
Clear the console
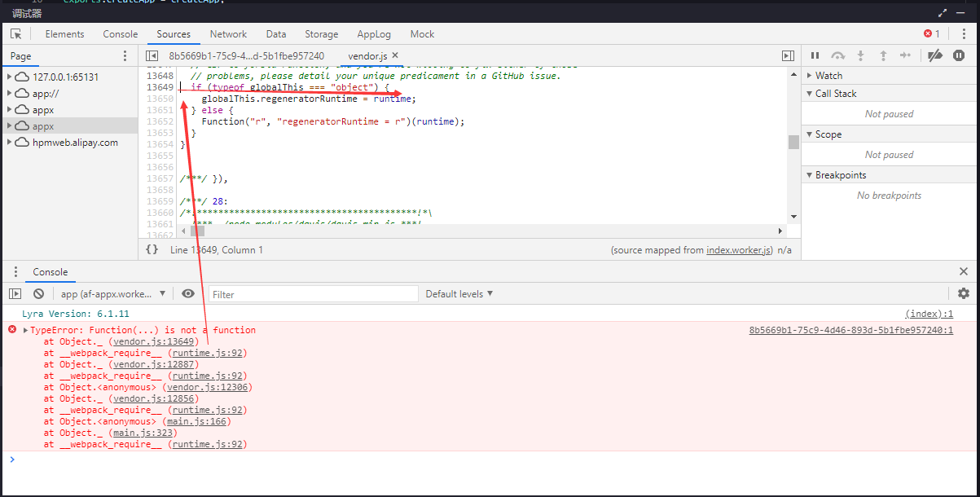click(38, 293)
